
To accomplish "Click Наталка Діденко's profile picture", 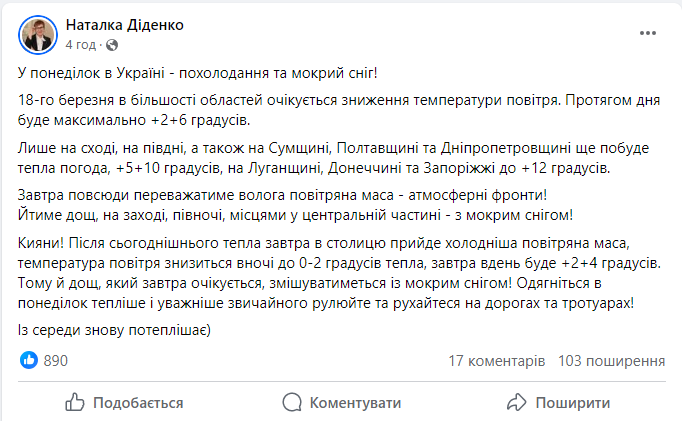I will pos(36,34).
